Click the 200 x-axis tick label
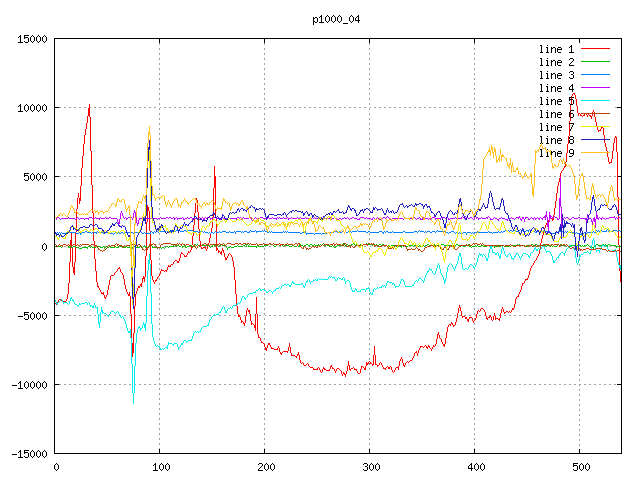This screenshot has width=640, height=480. pyautogui.click(x=265, y=467)
